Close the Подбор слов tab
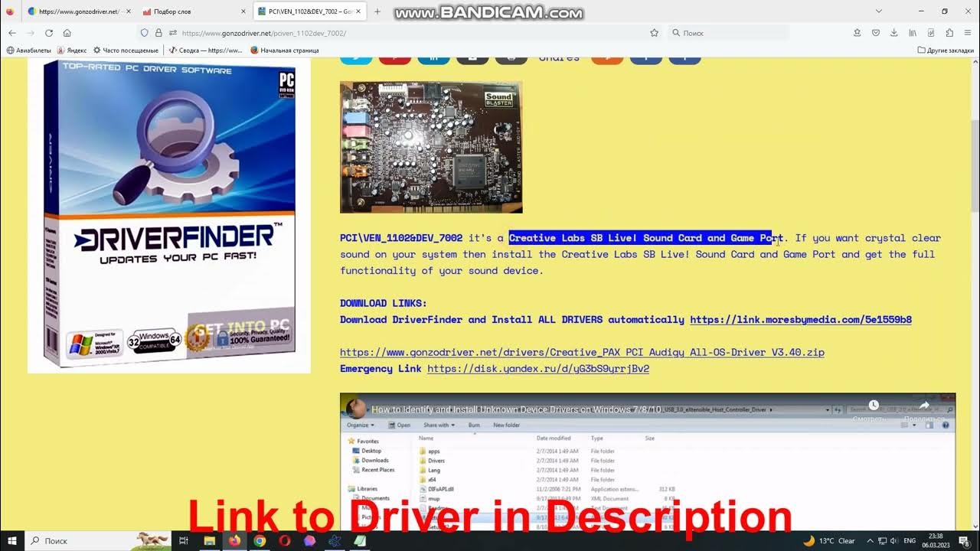The image size is (980, 551). click(x=243, y=11)
